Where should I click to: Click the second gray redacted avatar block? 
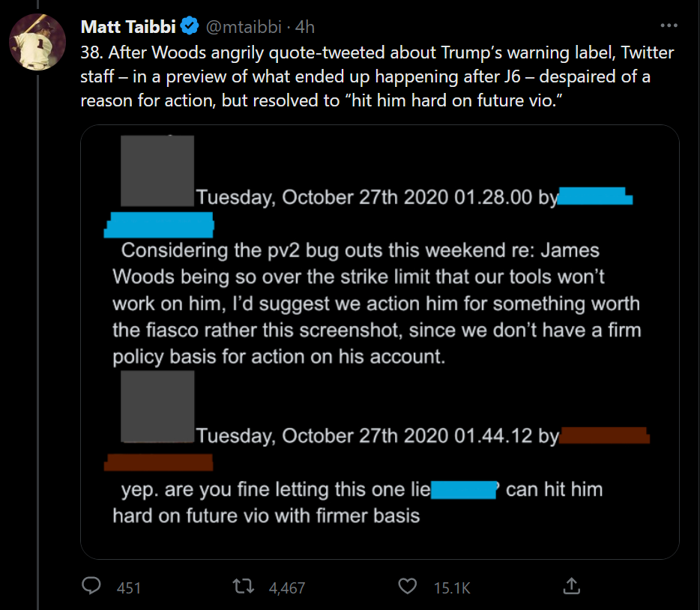pyautogui.click(x=157, y=406)
